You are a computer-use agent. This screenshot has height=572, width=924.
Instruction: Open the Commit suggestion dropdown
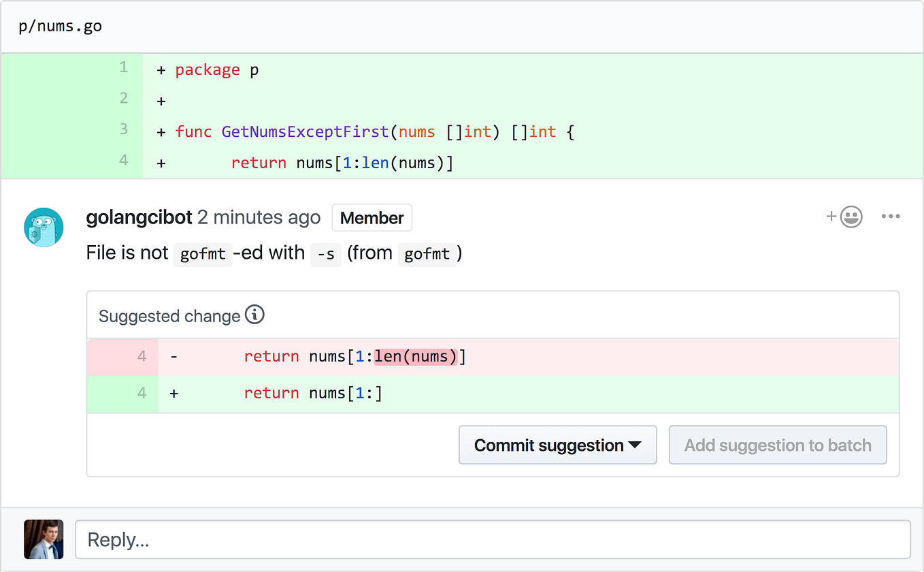click(x=557, y=445)
